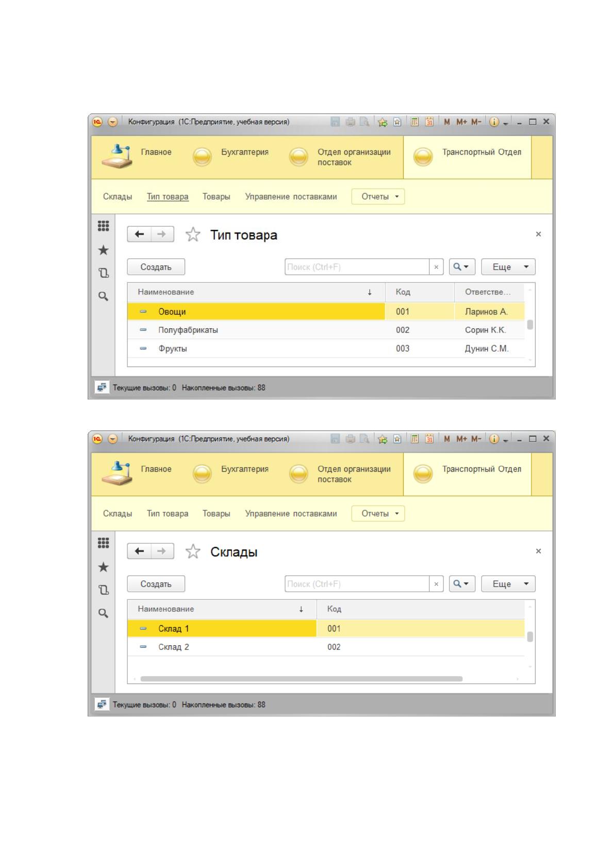Click calculator icon in upper window title bar
614x868 pixels.
pos(414,122)
